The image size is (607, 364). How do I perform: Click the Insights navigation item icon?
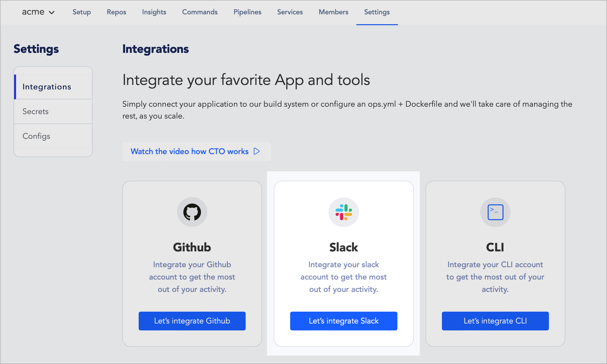[154, 12]
